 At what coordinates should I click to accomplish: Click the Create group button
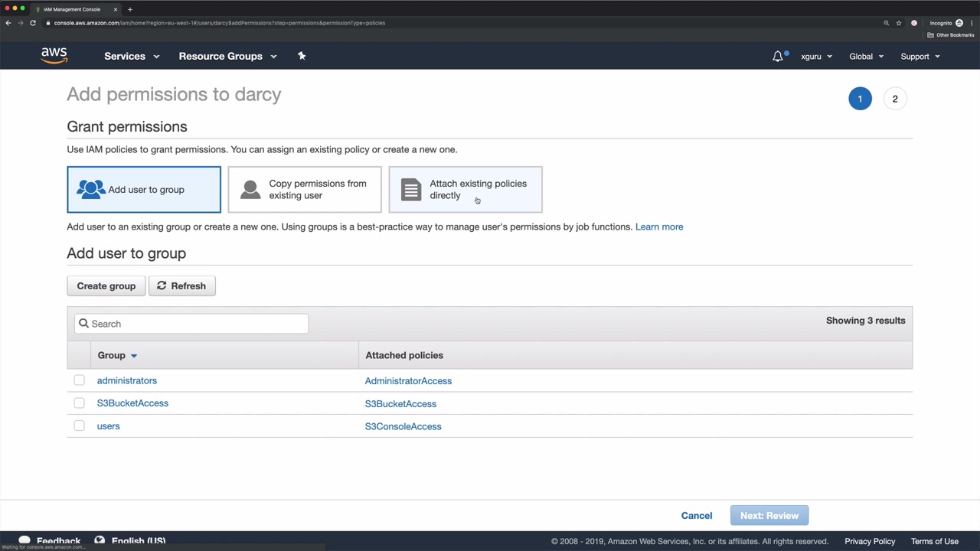(x=106, y=286)
